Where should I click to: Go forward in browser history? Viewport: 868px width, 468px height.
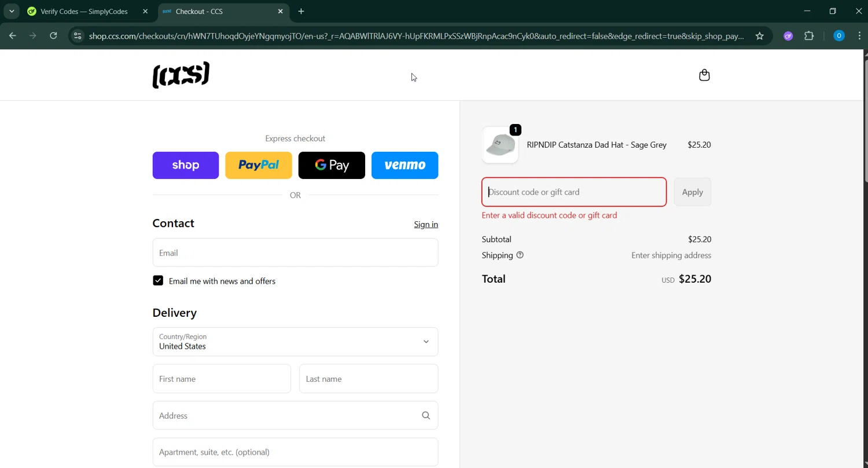coord(33,36)
